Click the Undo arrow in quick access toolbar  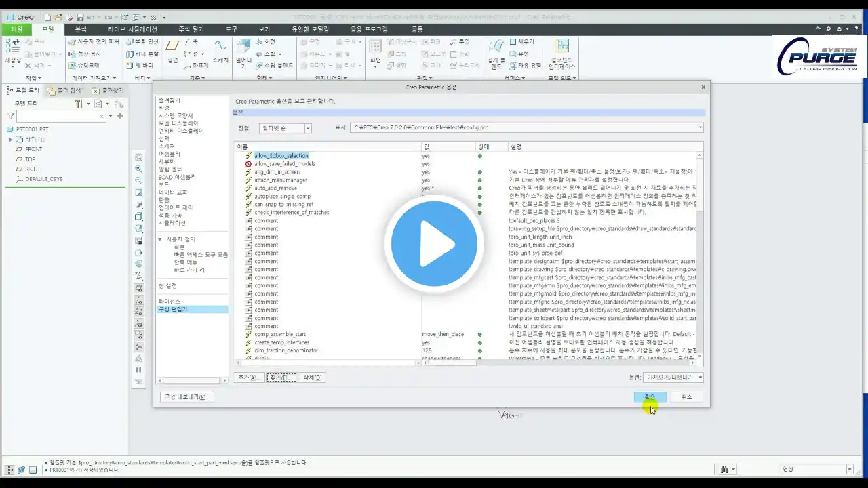pos(91,17)
